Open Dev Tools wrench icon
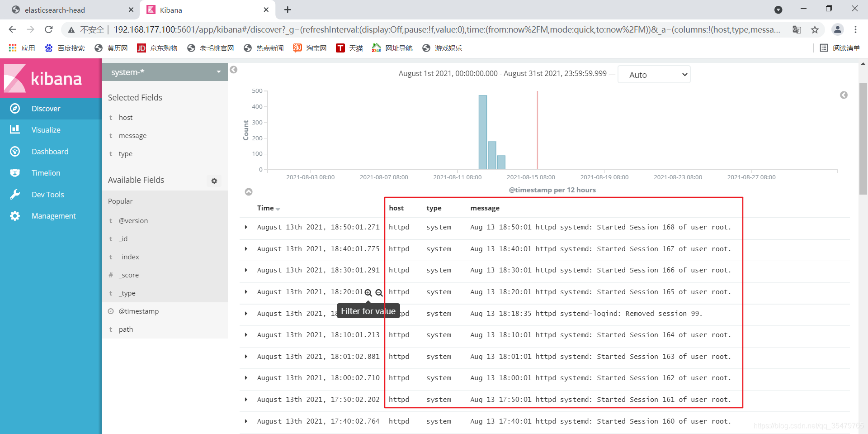Image resolution: width=868 pixels, height=434 pixels. pyautogui.click(x=15, y=194)
